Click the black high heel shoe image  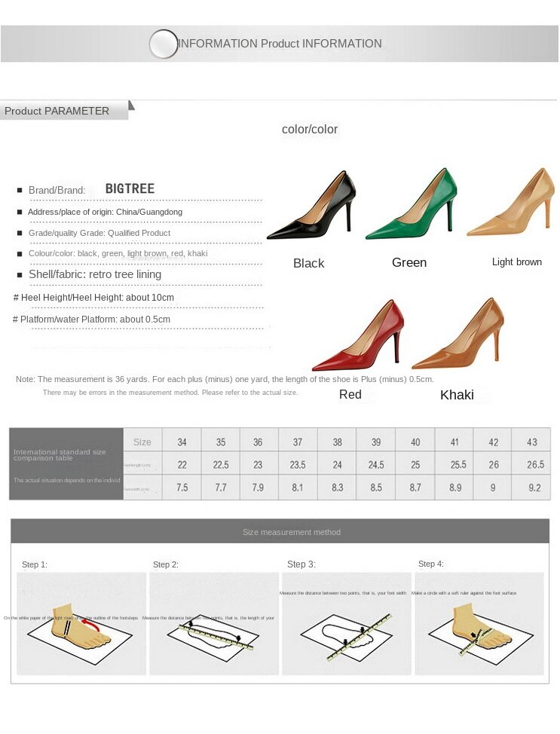click(311, 206)
